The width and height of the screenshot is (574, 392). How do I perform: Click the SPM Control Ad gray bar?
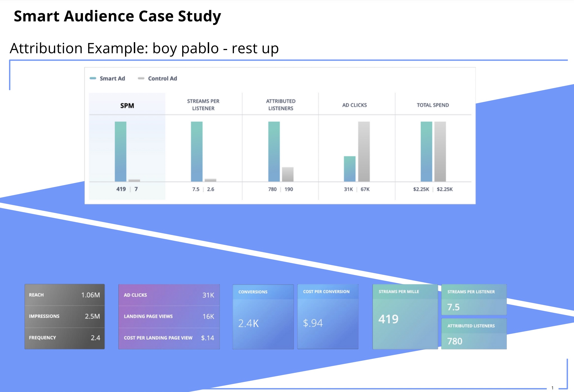pos(134,180)
